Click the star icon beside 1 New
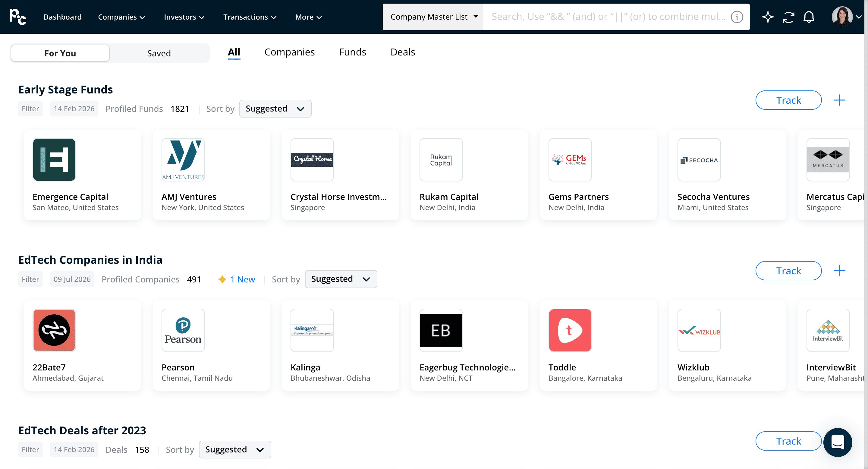The image size is (868, 469). tap(222, 279)
